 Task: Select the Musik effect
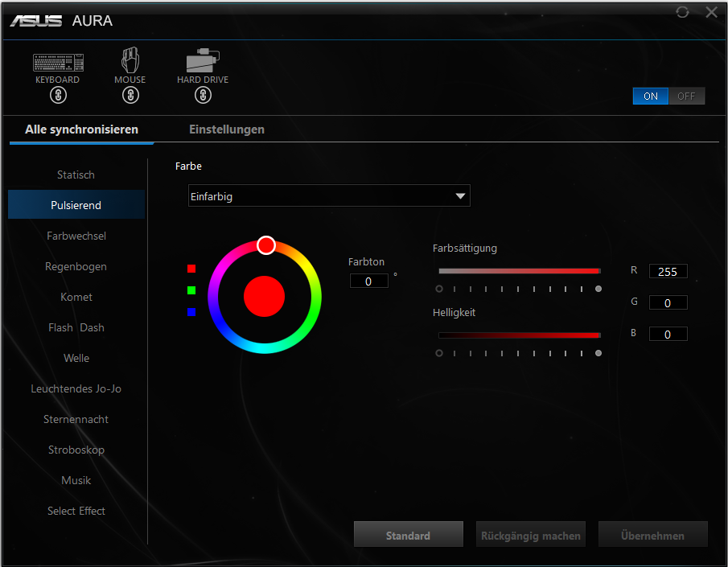coord(76,480)
